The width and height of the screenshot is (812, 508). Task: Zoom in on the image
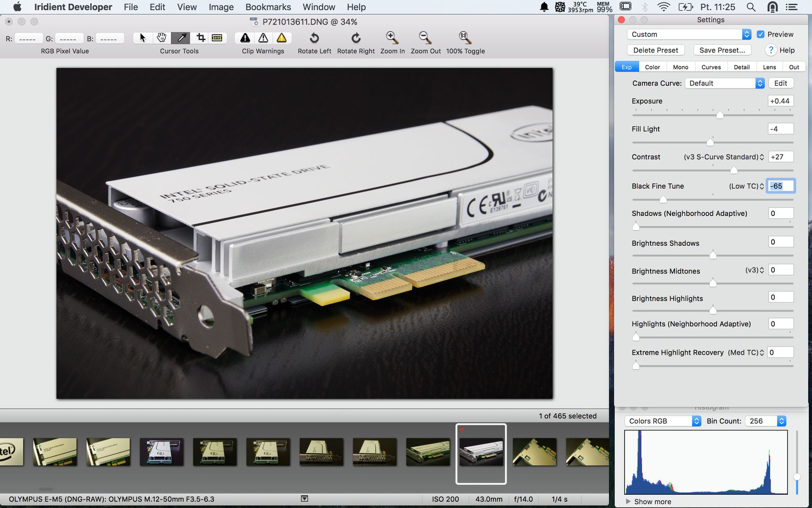coord(392,38)
